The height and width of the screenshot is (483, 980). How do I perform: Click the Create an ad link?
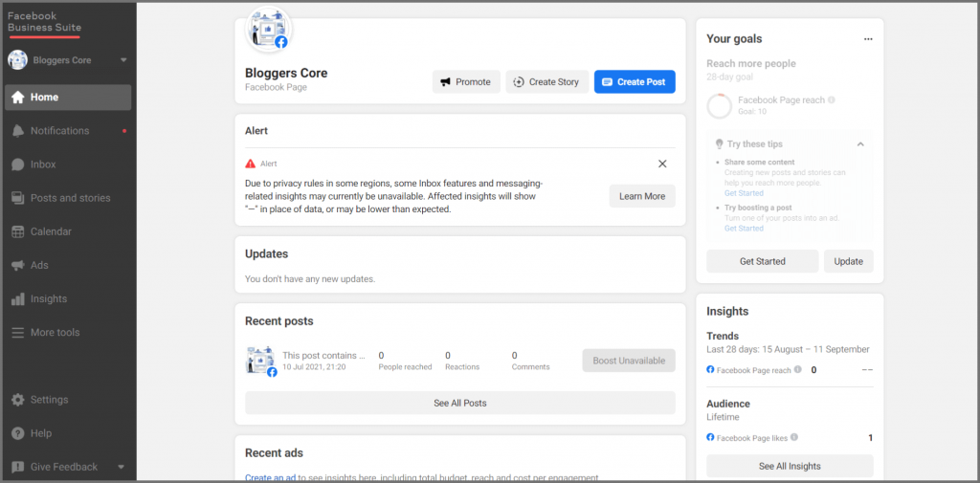270,478
